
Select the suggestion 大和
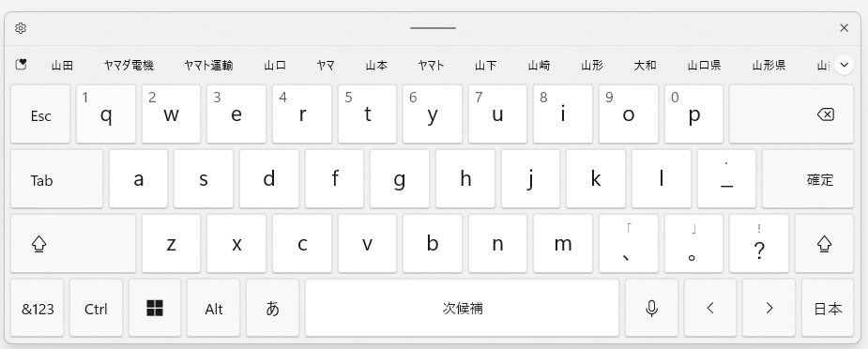point(645,66)
